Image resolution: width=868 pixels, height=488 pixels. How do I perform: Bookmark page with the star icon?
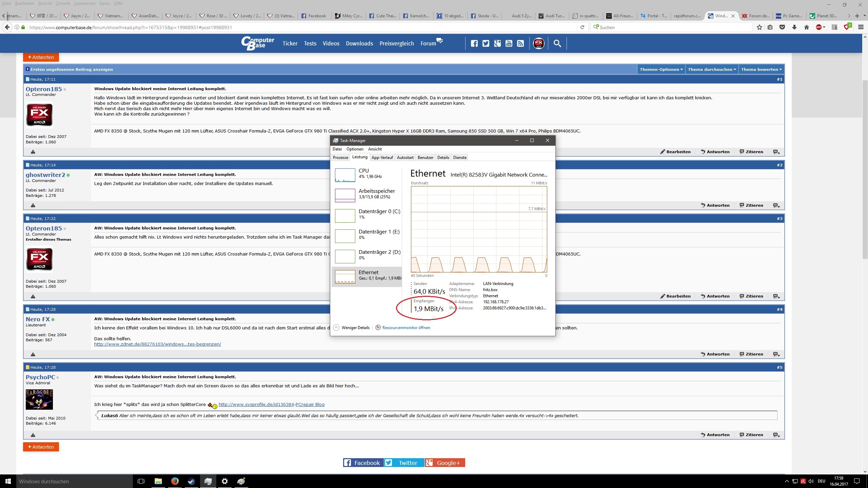[x=759, y=27]
